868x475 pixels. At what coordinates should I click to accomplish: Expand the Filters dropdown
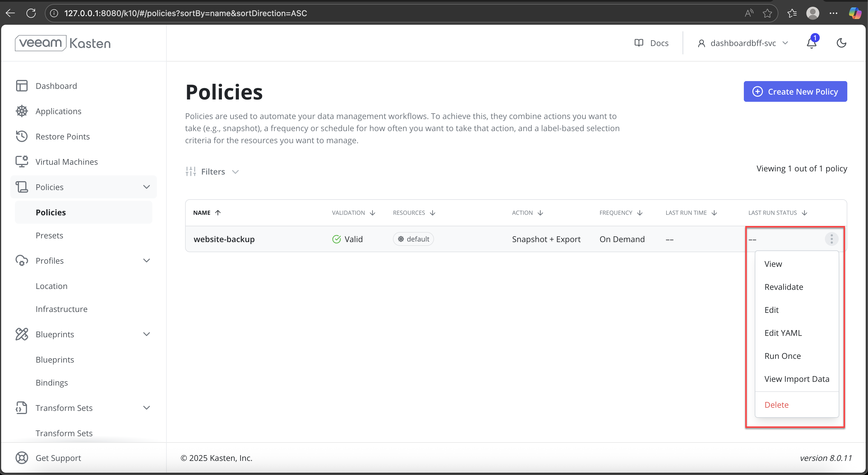click(x=212, y=172)
